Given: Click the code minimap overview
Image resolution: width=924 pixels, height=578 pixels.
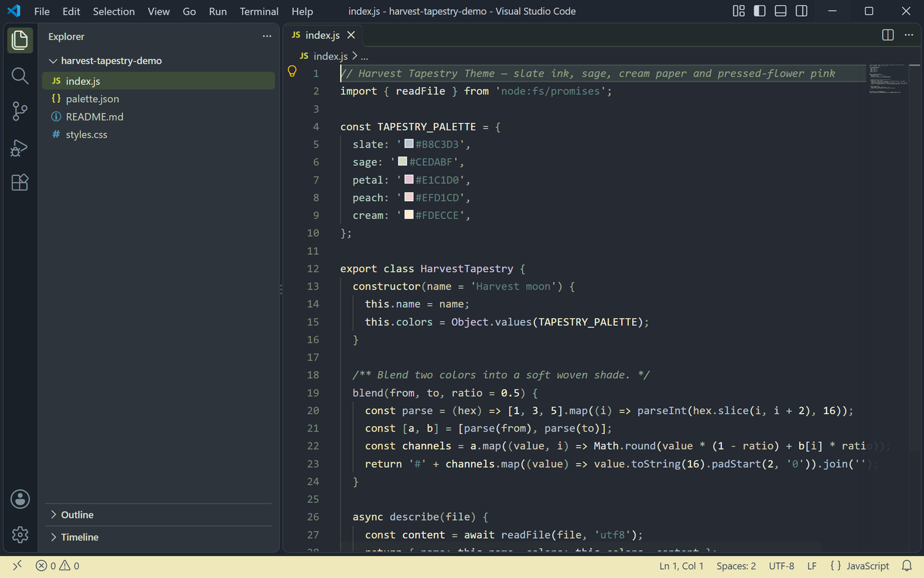Looking at the screenshot, I should click(x=888, y=79).
